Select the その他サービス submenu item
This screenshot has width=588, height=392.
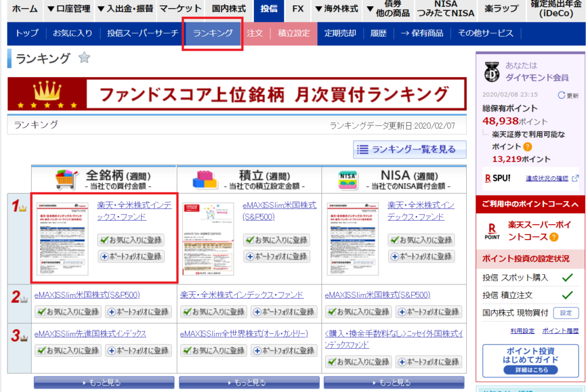[485, 33]
